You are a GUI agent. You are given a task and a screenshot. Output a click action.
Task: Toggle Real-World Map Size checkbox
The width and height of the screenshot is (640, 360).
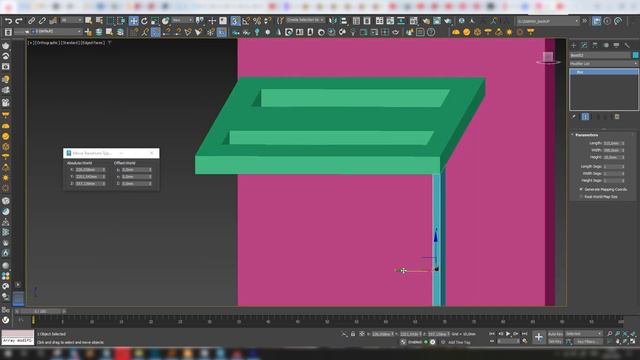click(581, 197)
